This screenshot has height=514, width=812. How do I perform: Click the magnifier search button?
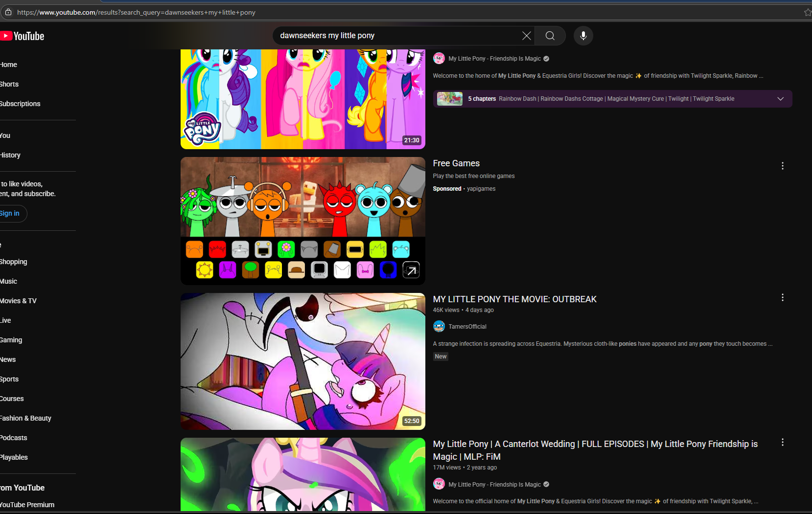[550, 36]
